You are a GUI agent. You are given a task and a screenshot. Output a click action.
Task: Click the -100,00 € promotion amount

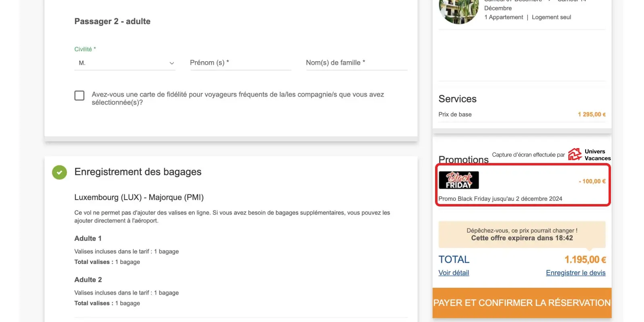(592, 182)
